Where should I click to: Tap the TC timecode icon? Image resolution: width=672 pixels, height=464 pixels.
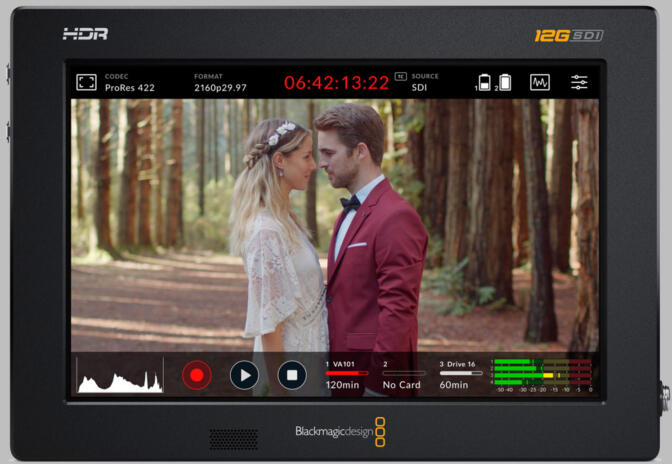pyautogui.click(x=400, y=76)
